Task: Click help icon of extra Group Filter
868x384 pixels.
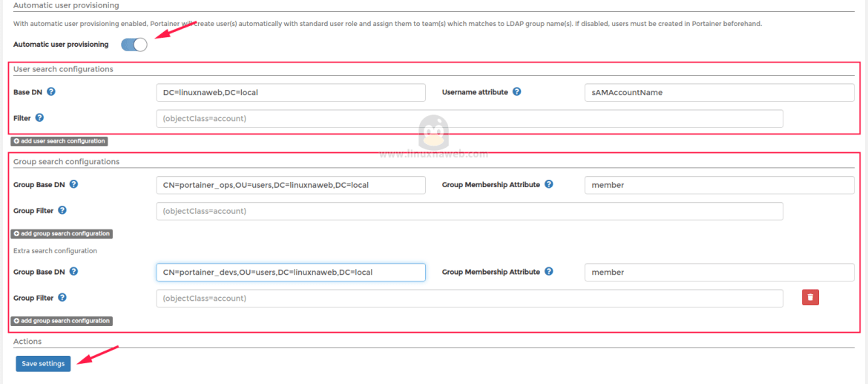Action: pyautogui.click(x=62, y=297)
